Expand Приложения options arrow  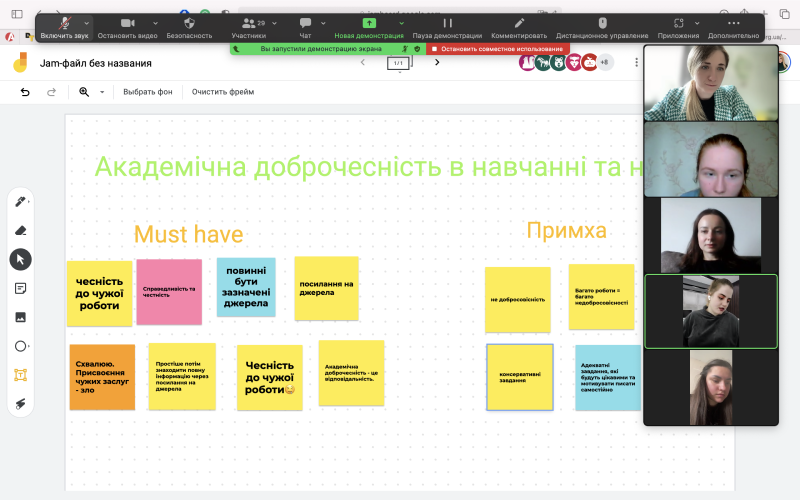click(697, 23)
